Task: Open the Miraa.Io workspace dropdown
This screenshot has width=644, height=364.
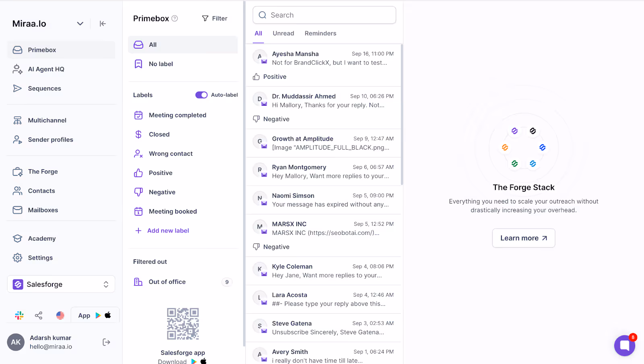Action: coord(80,24)
